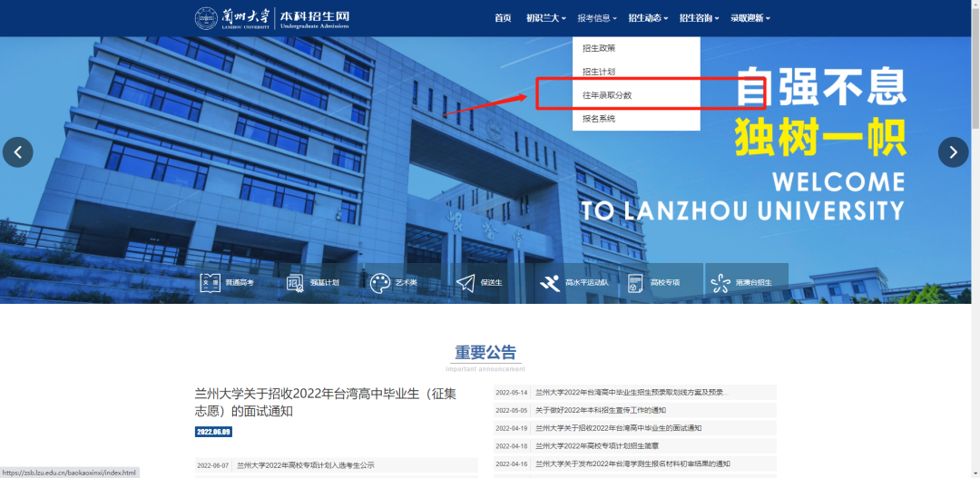The image size is (980, 478).
Task: Click the 重要公告 section heading
Action: click(x=485, y=352)
